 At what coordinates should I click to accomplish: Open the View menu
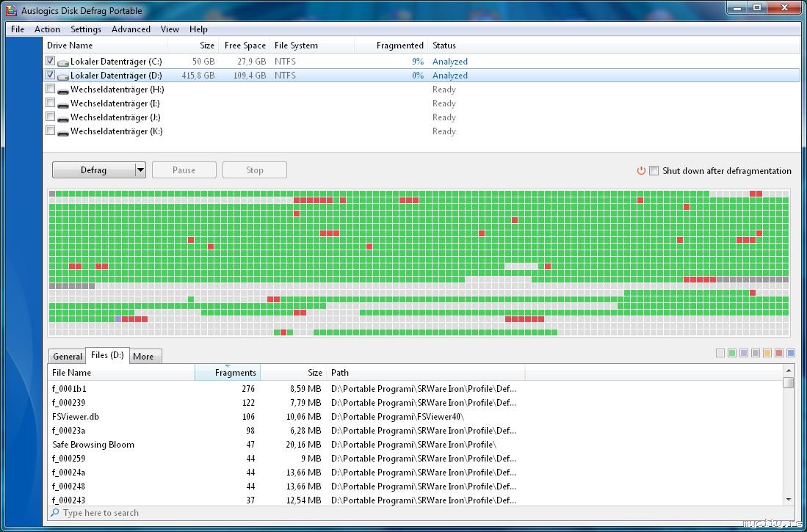pos(170,29)
